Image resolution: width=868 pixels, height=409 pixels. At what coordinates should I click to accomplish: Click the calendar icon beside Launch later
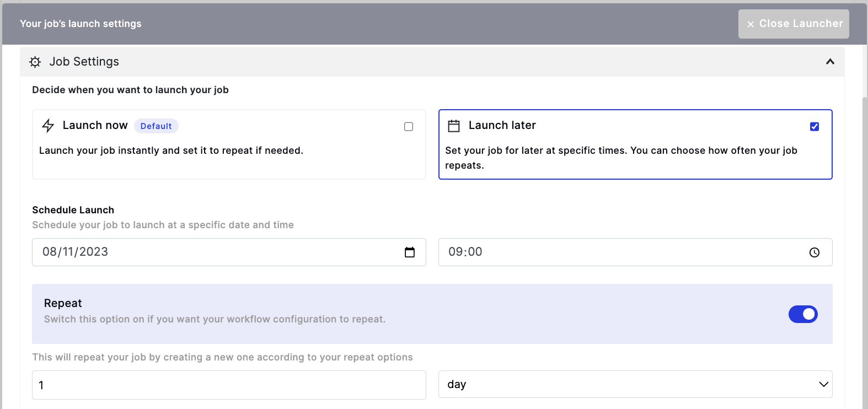[x=454, y=126]
